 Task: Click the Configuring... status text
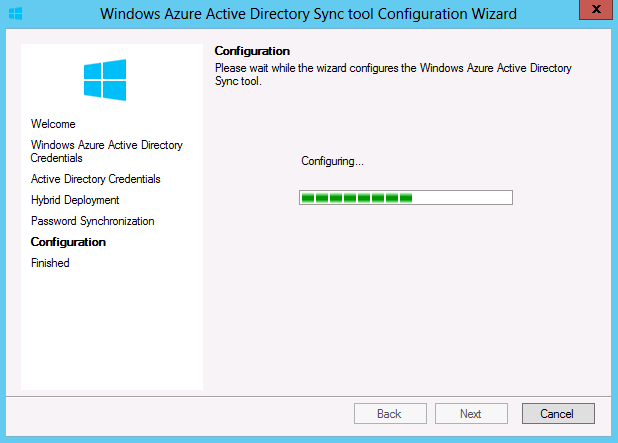pos(332,161)
